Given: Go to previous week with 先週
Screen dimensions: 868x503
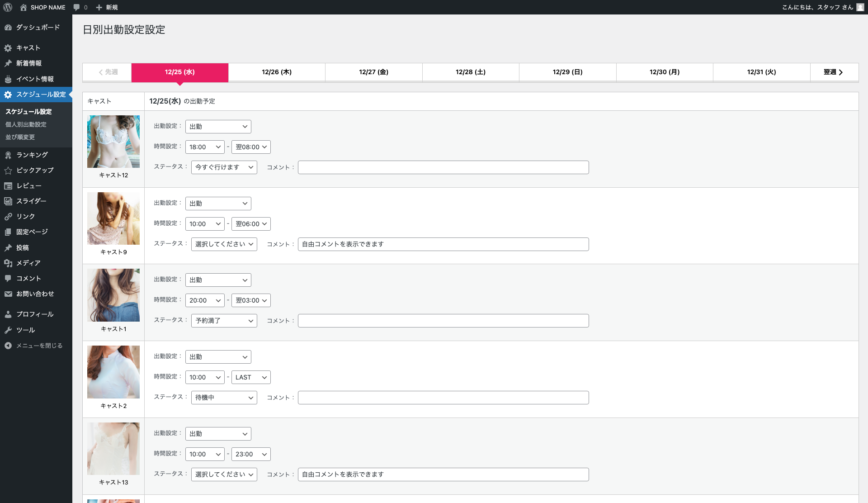Looking at the screenshot, I should click(107, 72).
